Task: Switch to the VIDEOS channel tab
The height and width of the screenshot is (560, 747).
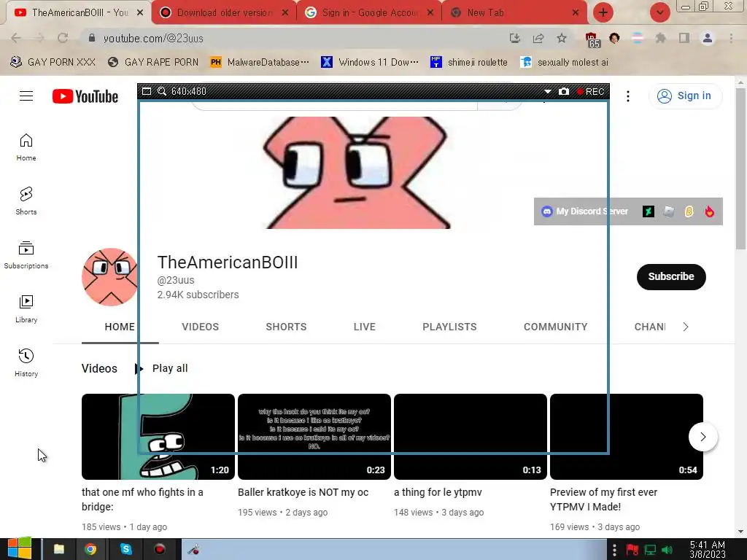Action: (x=200, y=327)
